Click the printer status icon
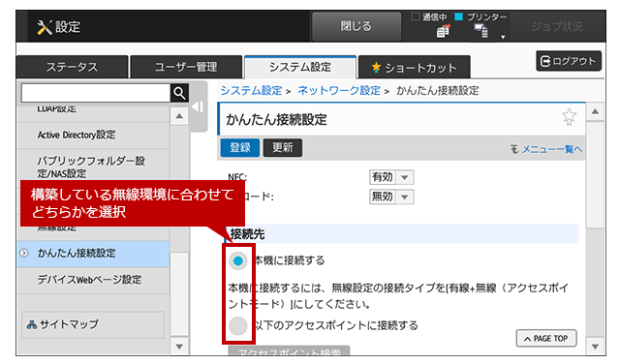The width and height of the screenshot is (620, 364). tap(481, 30)
